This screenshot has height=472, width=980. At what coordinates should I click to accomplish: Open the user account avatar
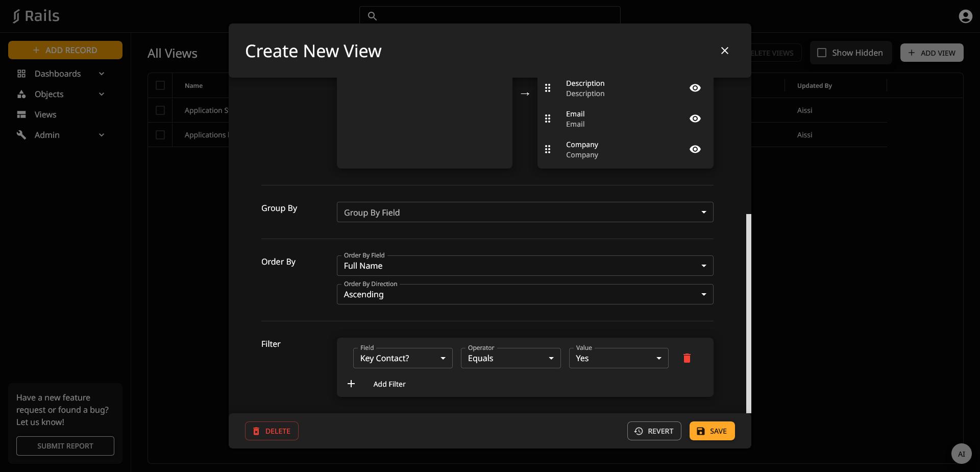965,16
